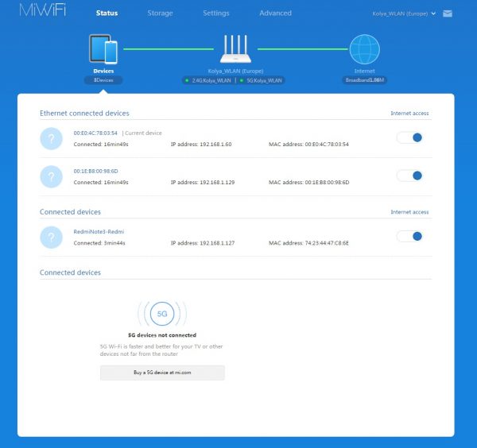
Task: Click the MiWiFi logo
Action: point(43,10)
